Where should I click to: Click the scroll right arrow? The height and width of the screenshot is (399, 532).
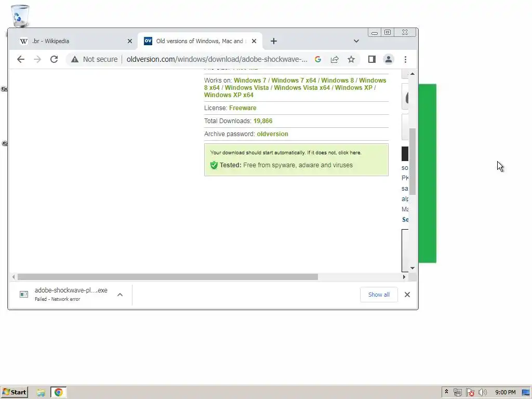tap(404, 277)
